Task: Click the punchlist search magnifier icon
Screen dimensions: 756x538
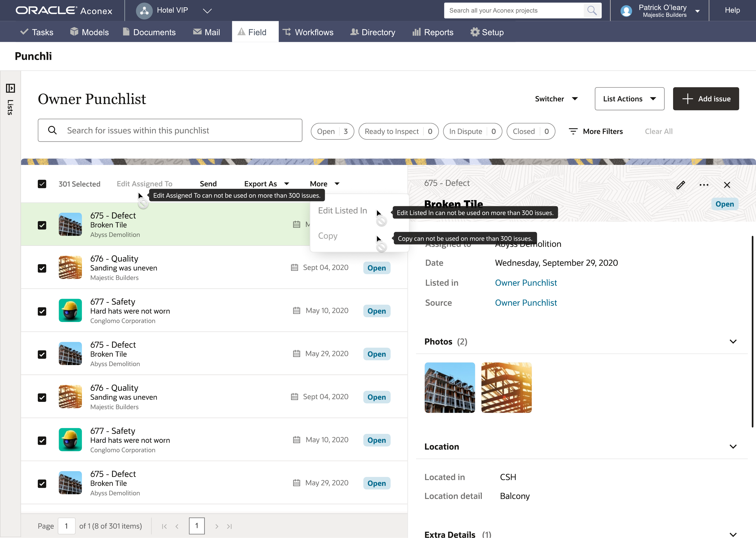Action: click(x=52, y=130)
